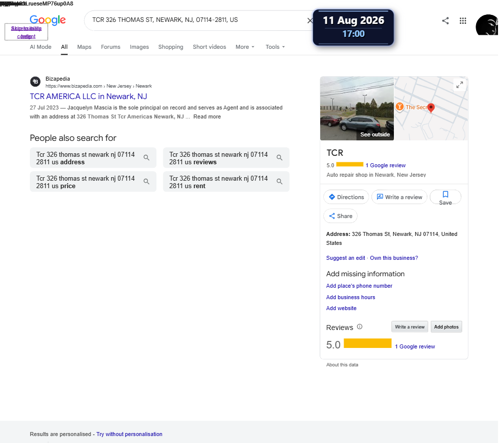Click Suggest an edit link
The height and width of the screenshot is (443, 504).
[x=346, y=258]
